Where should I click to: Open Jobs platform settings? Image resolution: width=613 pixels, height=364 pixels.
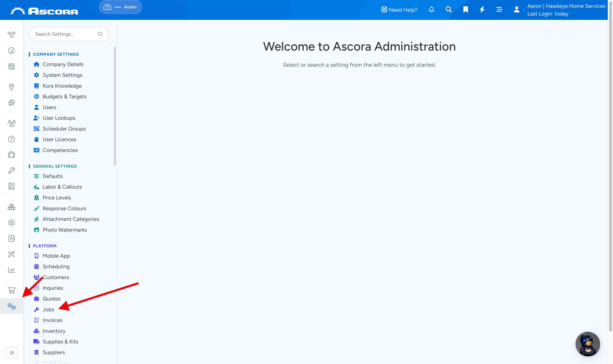(x=48, y=310)
